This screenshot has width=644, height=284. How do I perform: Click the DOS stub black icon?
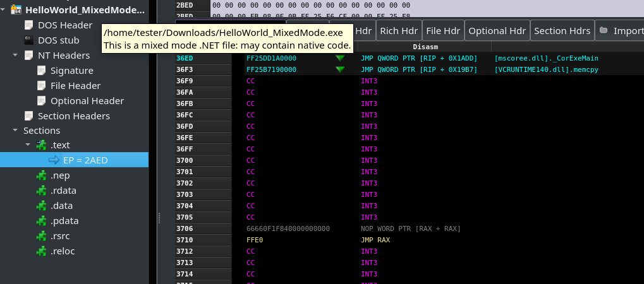[x=28, y=40]
